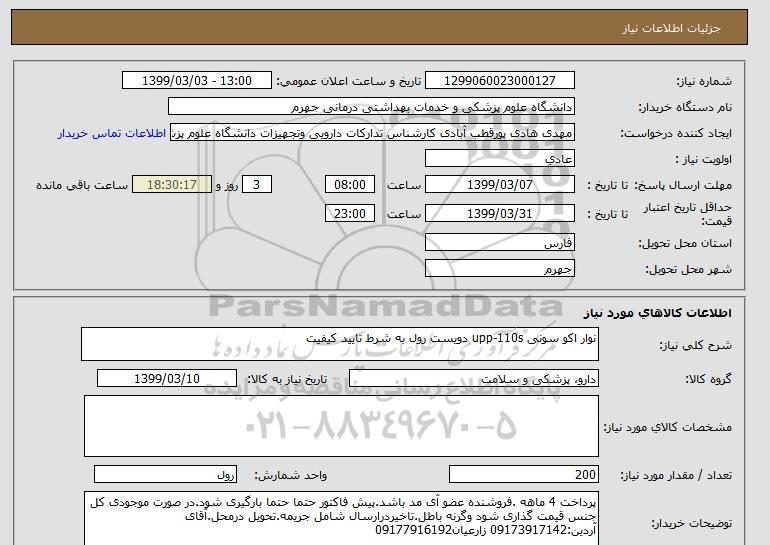Click the buyer organization name field (دانشگاه علوم پزشکی جهرم)

click(371, 107)
